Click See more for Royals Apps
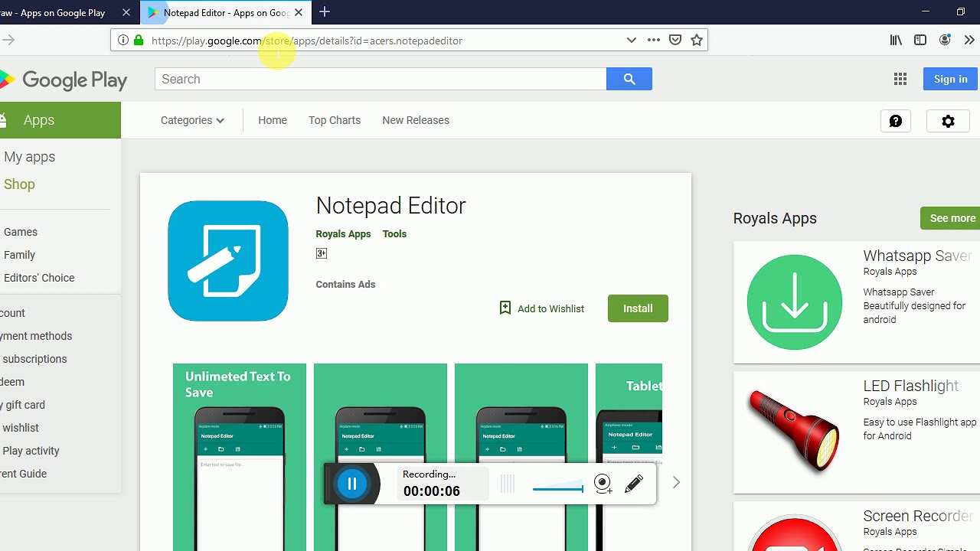980x551 pixels. (950, 218)
